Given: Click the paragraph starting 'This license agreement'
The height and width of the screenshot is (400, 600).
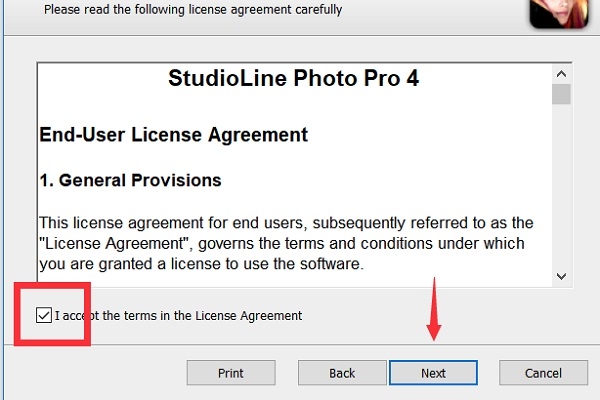Looking at the screenshot, I should 285,222.
